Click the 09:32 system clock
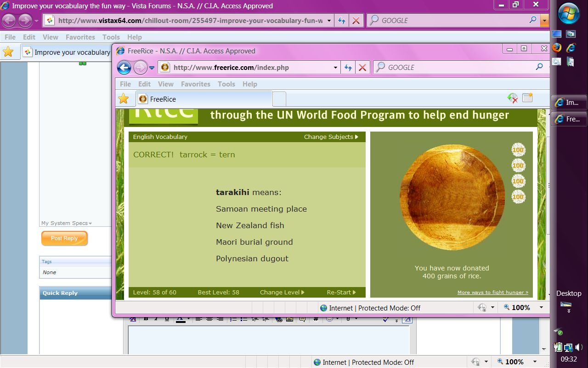This screenshot has width=588, height=368. (569, 359)
